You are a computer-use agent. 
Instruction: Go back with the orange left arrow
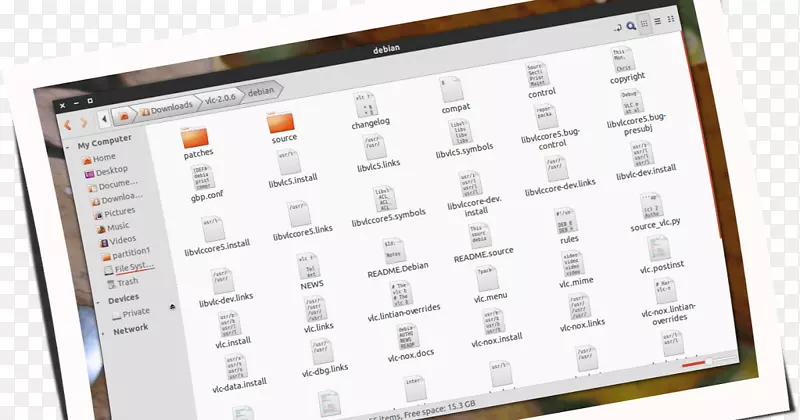tap(67, 125)
